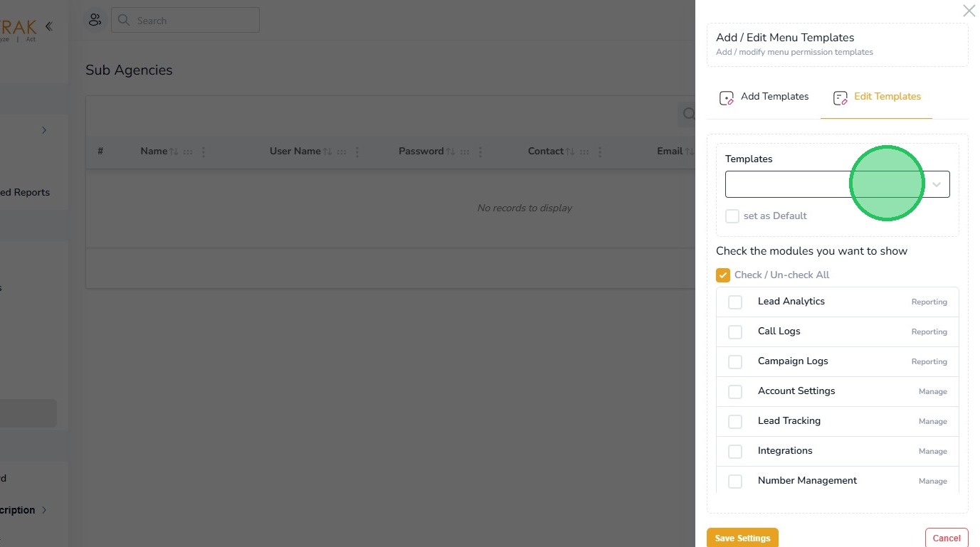Expand the sidebar item with the right chevron
Image resolution: width=980 pixels, height=547 pixels.
click(x=44, y=130)
